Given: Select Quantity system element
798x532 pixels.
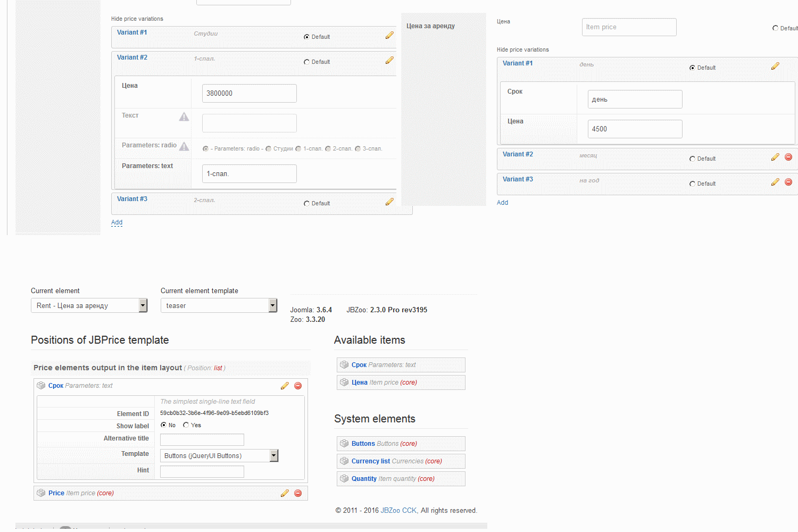Looking at the screenshot, I should pyautogui.click(x=364, y=479).
